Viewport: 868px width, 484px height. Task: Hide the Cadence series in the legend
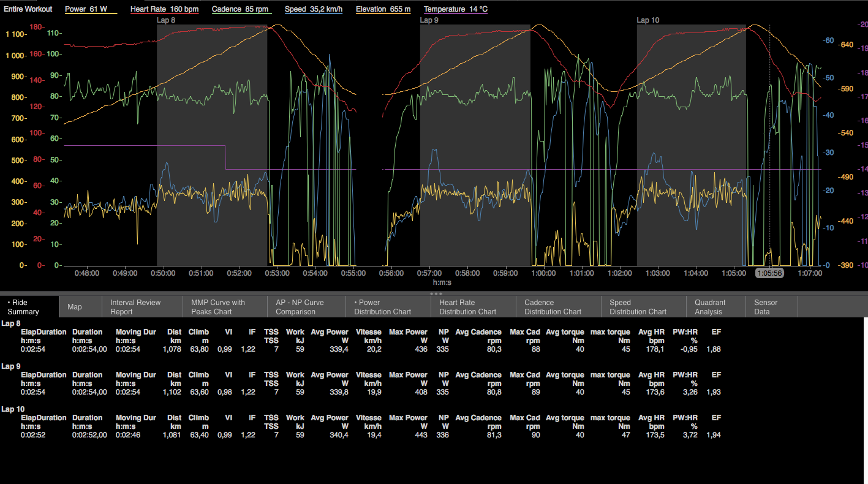tap(241, 9)
